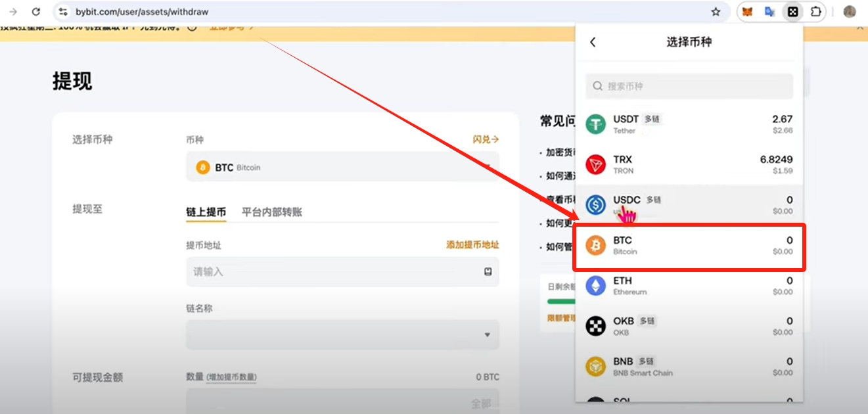Click the search magnifier in coin picker

[598, 86]
